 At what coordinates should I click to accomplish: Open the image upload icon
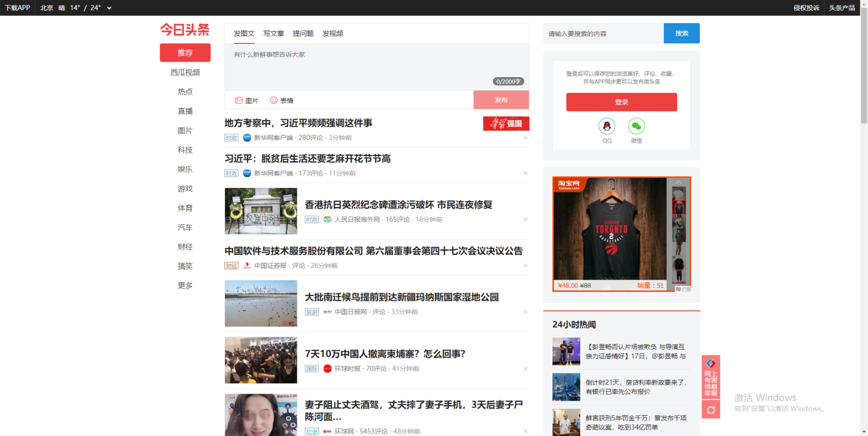[239, 100]
